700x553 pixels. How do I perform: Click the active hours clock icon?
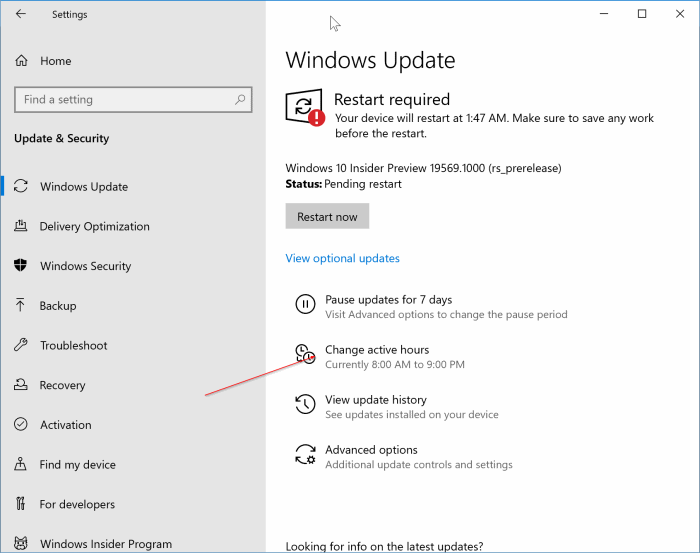(x=305, y=354)
